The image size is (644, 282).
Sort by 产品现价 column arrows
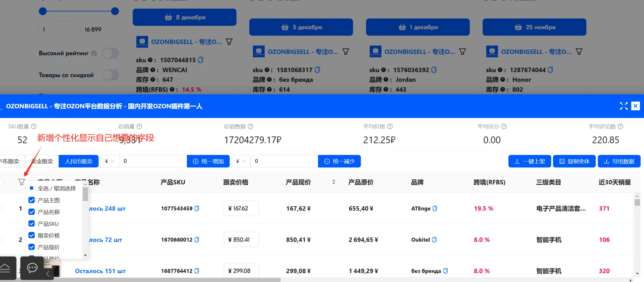334,182
